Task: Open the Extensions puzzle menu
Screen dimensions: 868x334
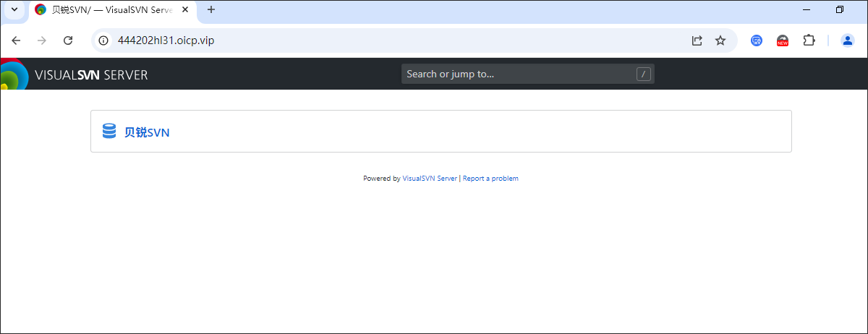Action: point(809,40)
